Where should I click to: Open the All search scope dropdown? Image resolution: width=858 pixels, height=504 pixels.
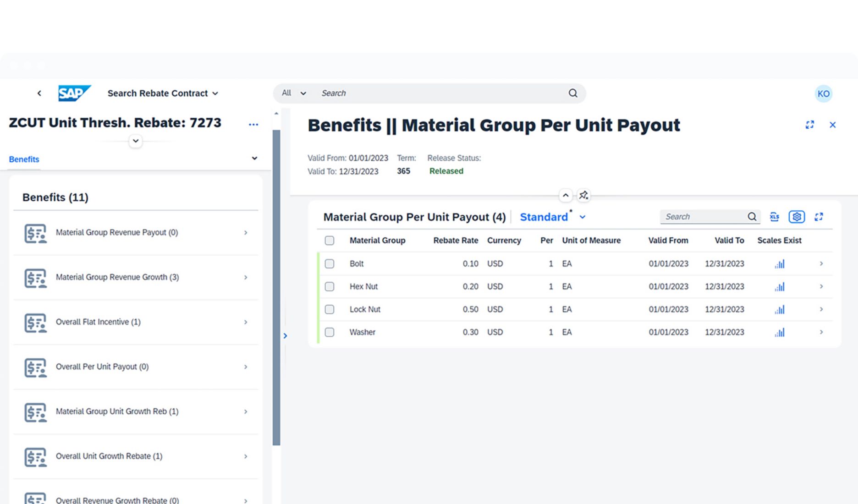(293, 93)
